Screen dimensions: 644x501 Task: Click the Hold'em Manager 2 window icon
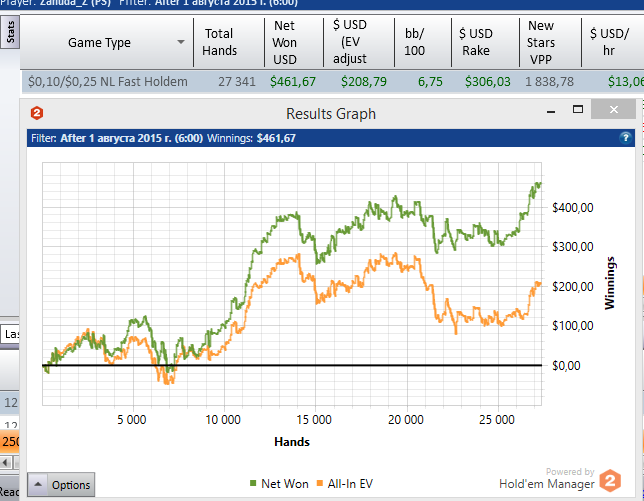(37, 113)
